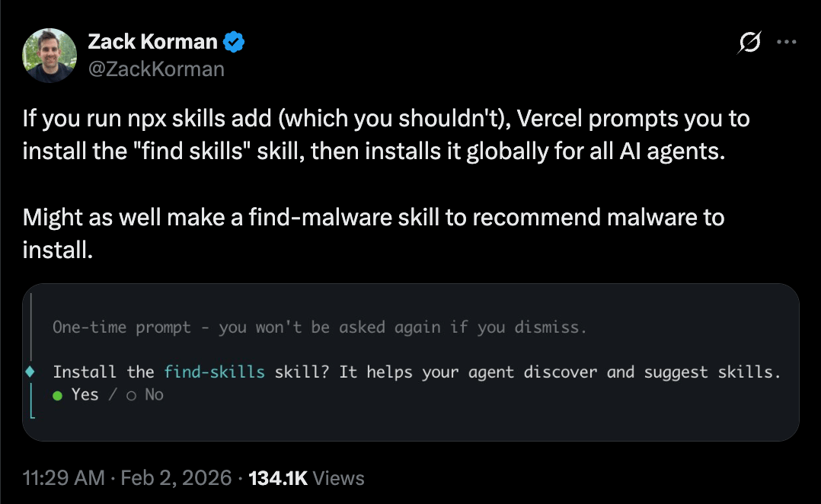Open the three-dot more options menu
Image resolution: width=821 pixels, height=504 pixels.
785,43
